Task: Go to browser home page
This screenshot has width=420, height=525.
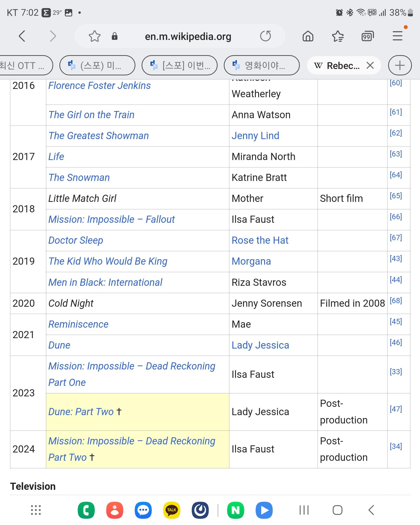Action: 308,36
